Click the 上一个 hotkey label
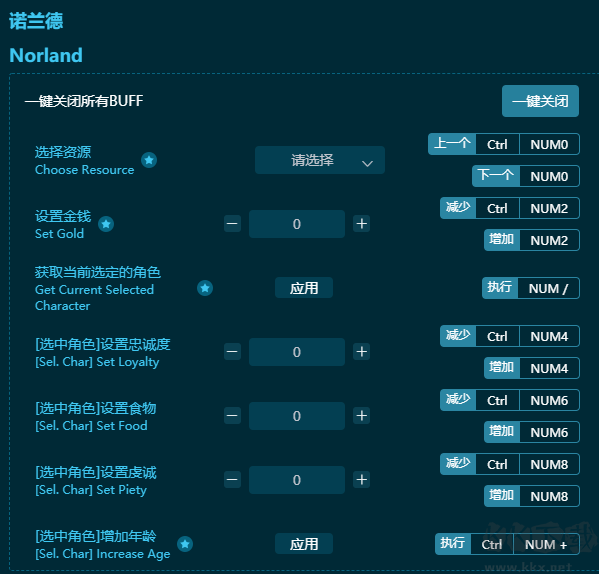Image resolution: width=599 pixels, height=574 pixels. coord(452,144)
